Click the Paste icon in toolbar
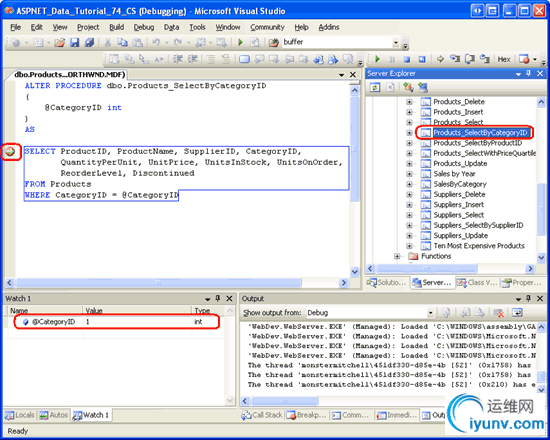Screen dimensions: 550x440 point(138,43)
